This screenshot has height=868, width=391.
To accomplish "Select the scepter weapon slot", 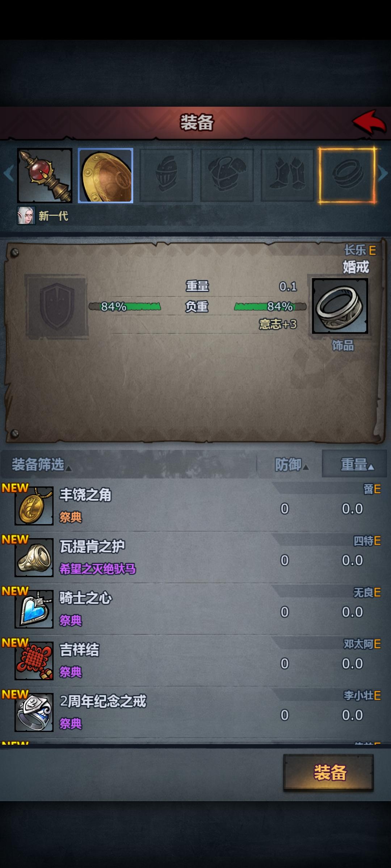I will 45,175.
